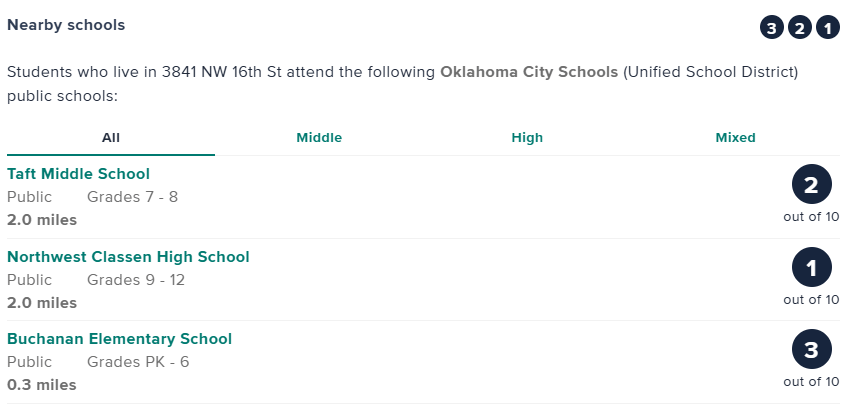Click Northwest Classen's rating 1 circle
This screenshot has height=411, width=850.
coord(811,268)
